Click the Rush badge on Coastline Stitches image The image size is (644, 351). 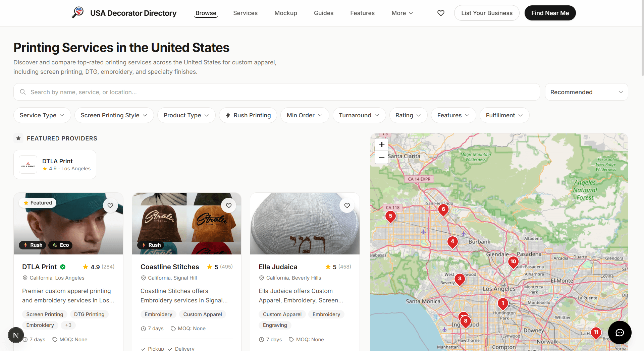[151, 245]
